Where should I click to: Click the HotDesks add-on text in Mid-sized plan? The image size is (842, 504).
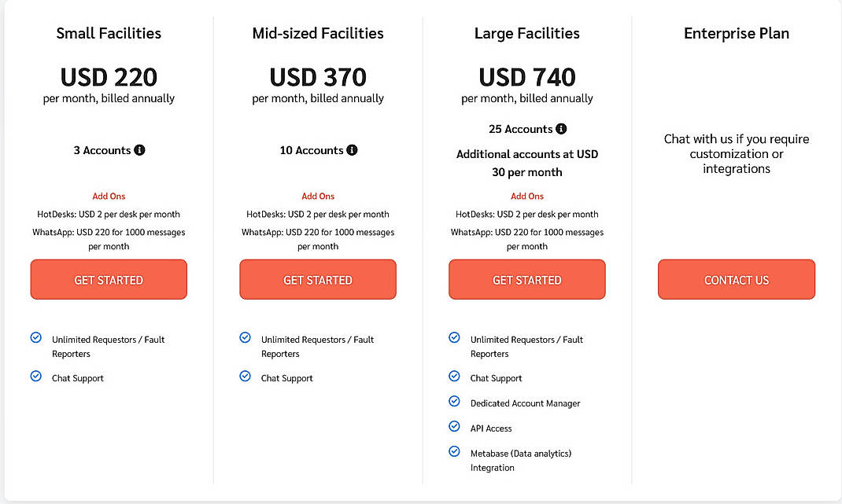[317, 214]
